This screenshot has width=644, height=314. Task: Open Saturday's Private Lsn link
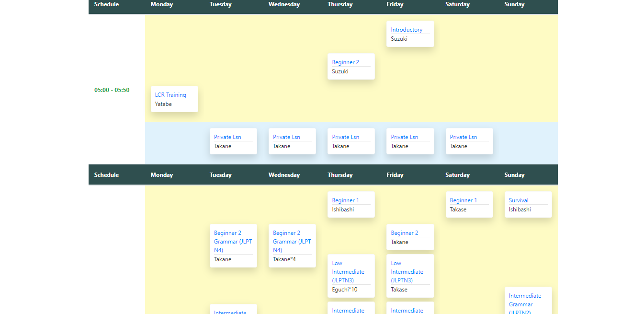click(463, 137)
